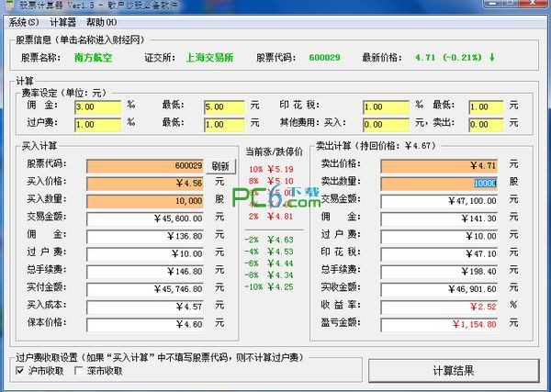Click the buy 交易金额 field ¥45,600.00
This screenshot has width=551, height=392.
[x=145, y=218]
